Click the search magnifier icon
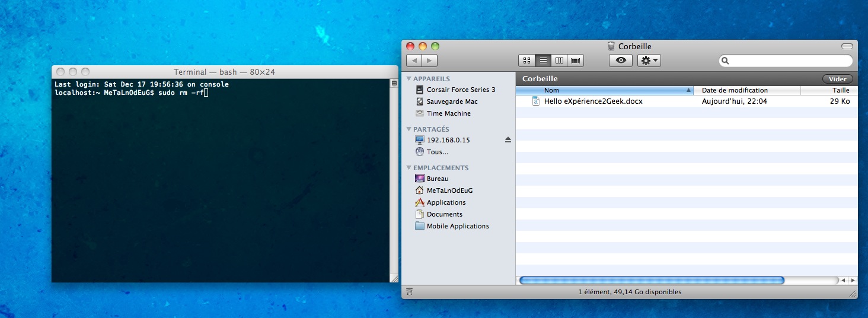This screenshot has width=868, height=318. click(x=726, y=61)
